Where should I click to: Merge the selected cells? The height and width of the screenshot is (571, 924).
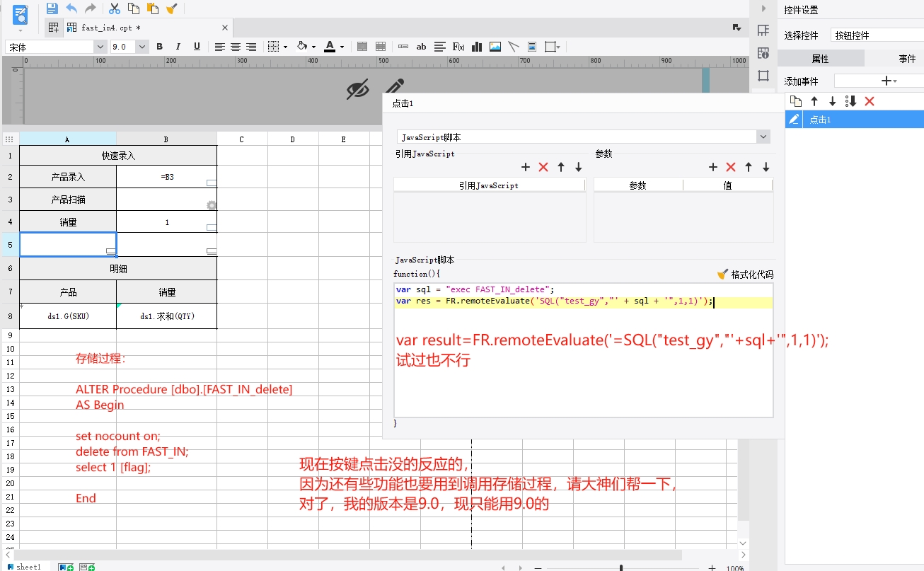click(362, 47)
